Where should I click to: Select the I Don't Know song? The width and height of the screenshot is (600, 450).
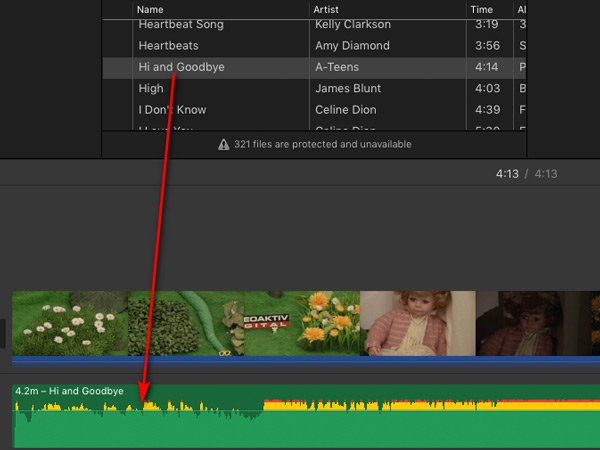pos(314,110)
